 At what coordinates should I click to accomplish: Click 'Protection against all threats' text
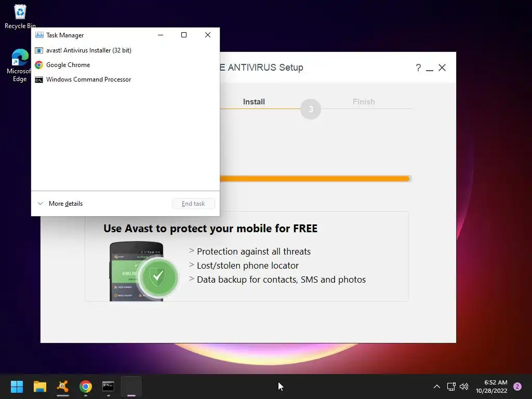click(x=254, y=251)
